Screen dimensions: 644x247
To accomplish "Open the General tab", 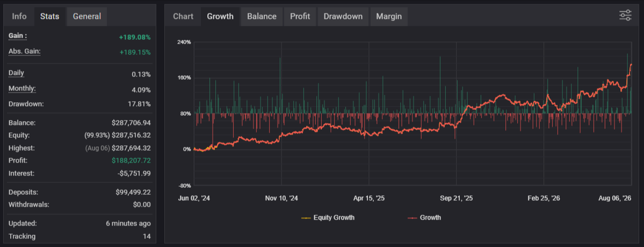I will 86,17.
